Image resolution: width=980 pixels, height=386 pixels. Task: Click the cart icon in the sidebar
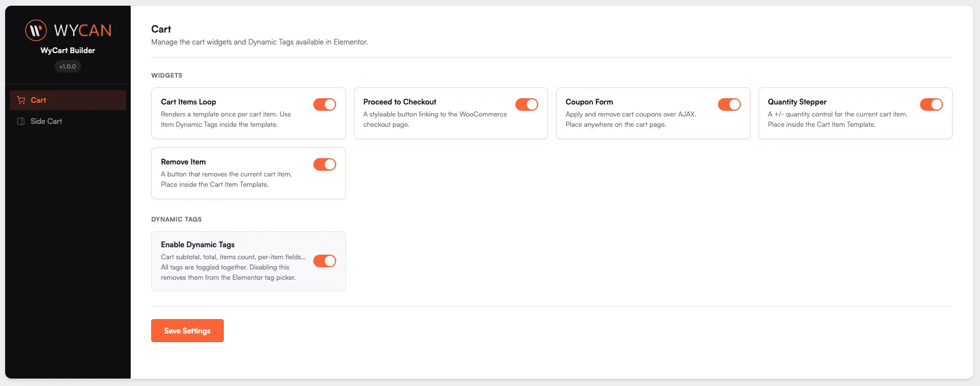21,100
